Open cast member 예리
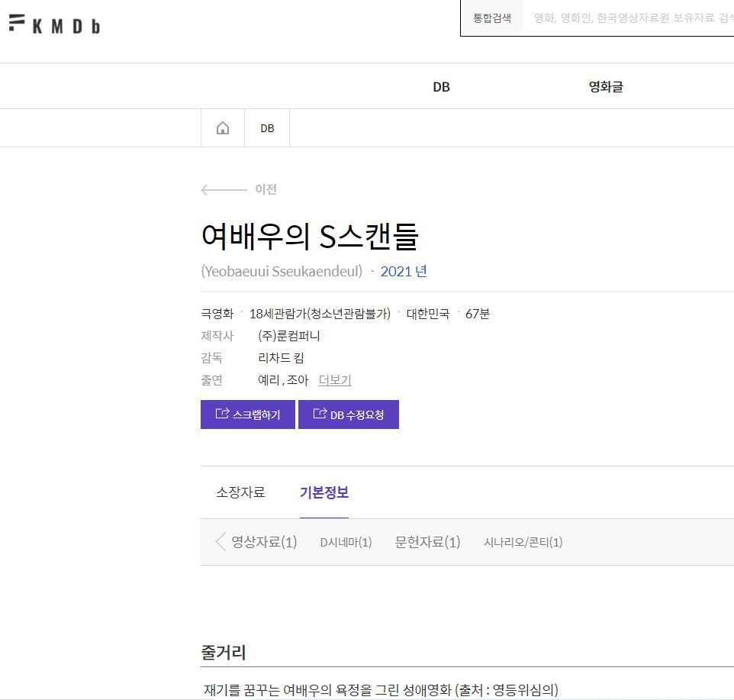Viewport: 734px width, 700px height. [x=269, y=379]
